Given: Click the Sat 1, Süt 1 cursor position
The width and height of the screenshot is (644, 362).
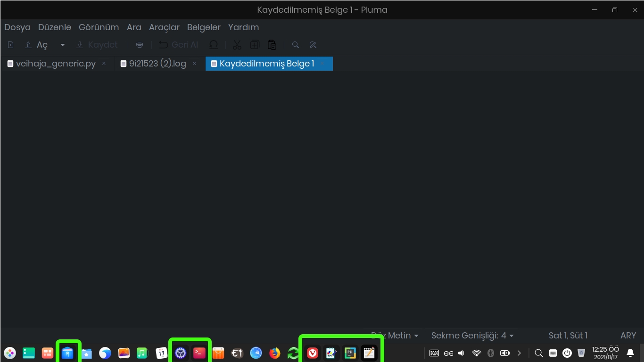Looking at the screenshot, I should tap(568, 336).
